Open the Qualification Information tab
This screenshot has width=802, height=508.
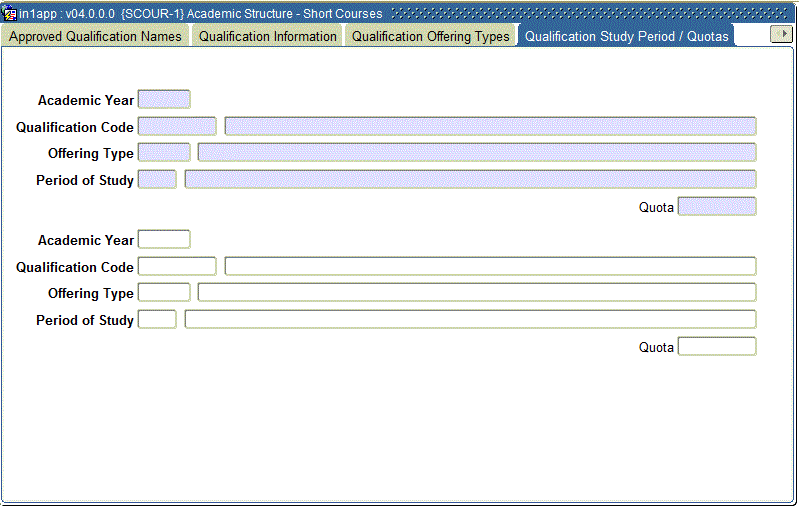[268, 36]
